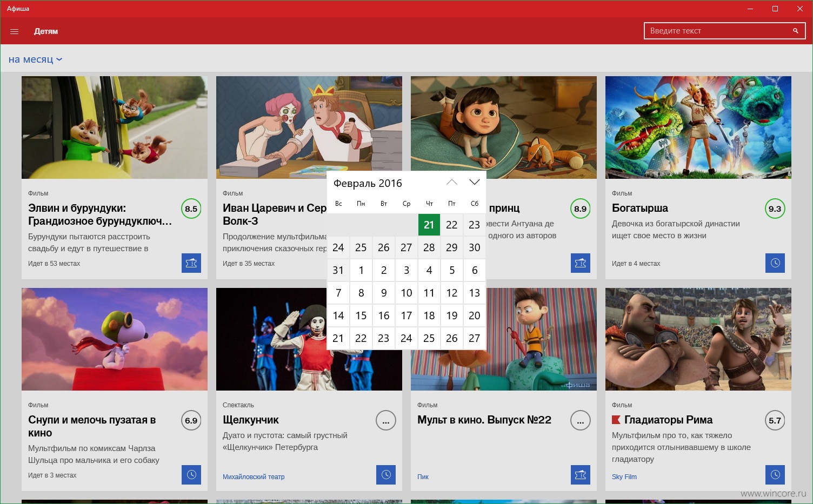
Task: Click the text 'Идет в 4 местах'
Action: tap(636, 264)
